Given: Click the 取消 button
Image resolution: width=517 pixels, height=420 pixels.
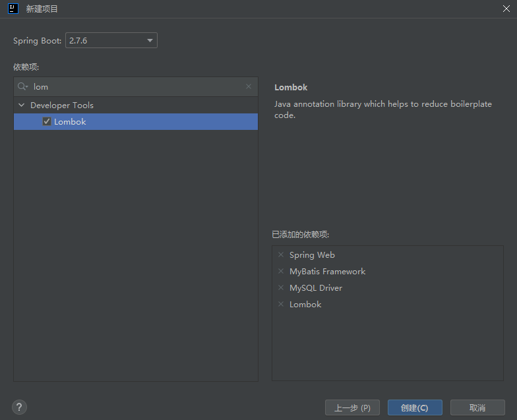Looking at the screenshot, I should click(x=477, y=407).
